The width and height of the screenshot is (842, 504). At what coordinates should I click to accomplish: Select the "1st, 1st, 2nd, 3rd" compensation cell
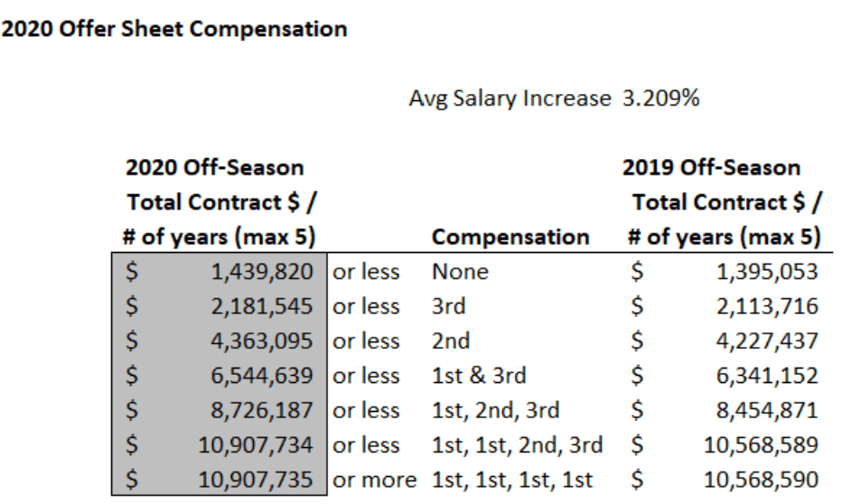pyautogui.click(x=517, y=445)
